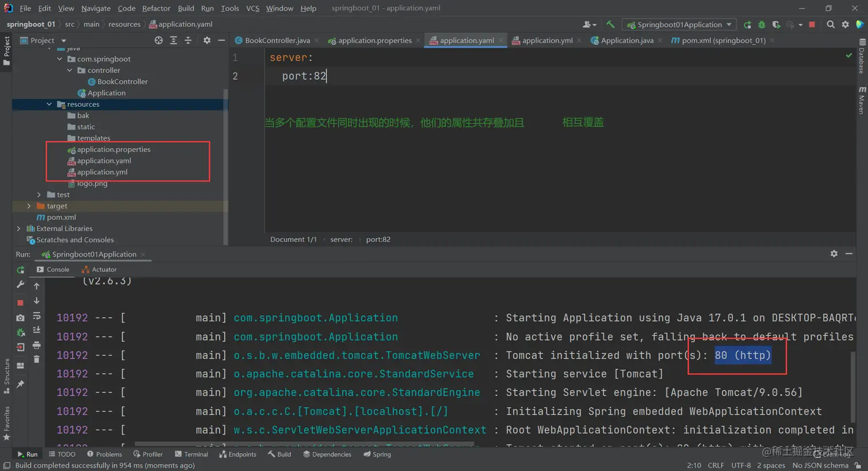Select BookController class in tree
868x471 pixels.
tap(122, 81)
